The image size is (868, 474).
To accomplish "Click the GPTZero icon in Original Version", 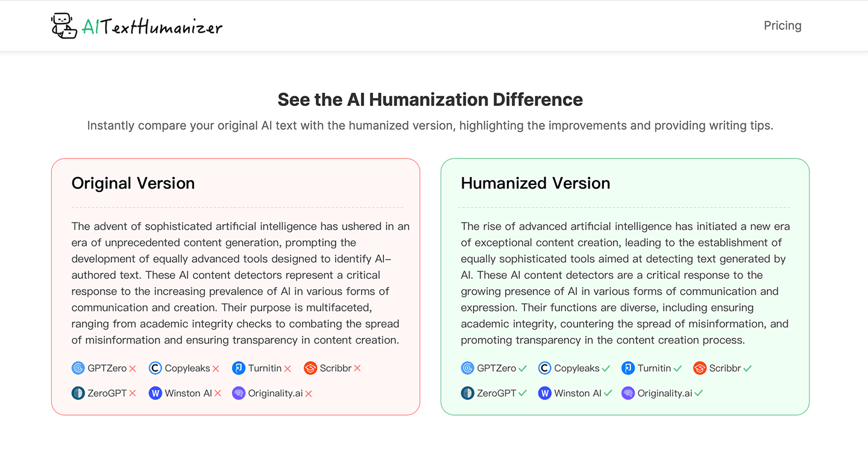I will pos(78,368).
